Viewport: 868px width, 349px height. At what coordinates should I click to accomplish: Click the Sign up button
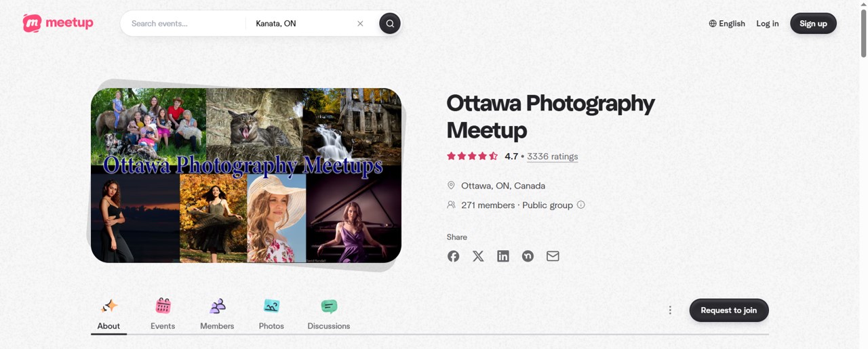813,24
